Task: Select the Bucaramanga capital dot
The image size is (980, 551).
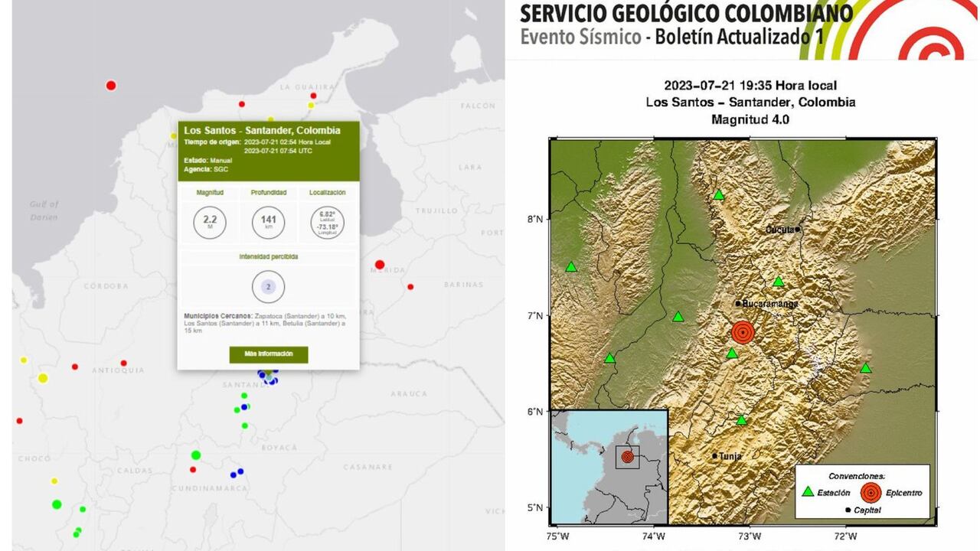Action: click(x=737, y=304)
